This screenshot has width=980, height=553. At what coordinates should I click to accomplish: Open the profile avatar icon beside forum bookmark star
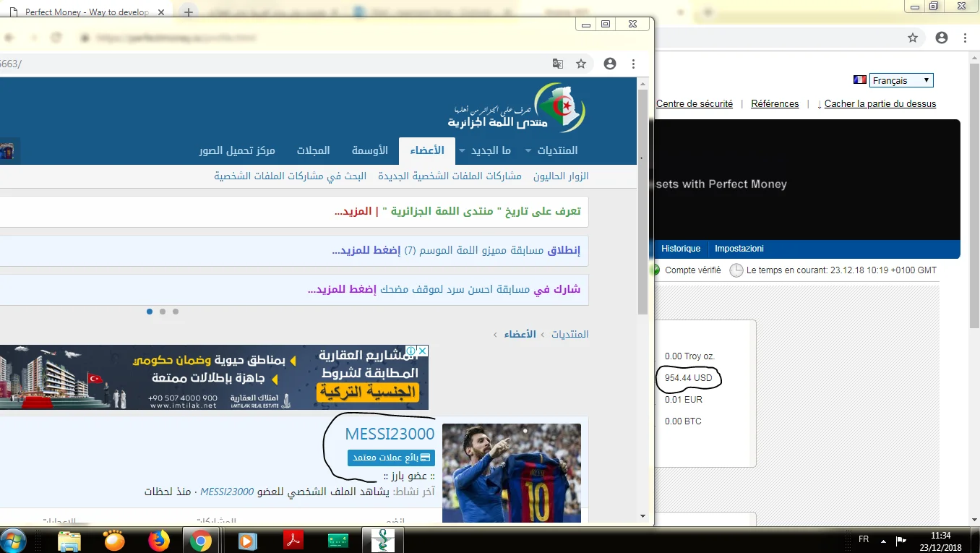[x=610, y=64]
